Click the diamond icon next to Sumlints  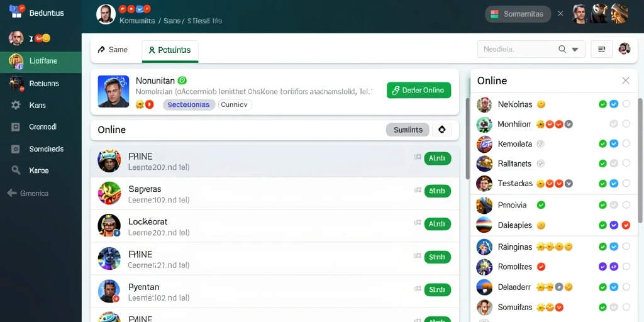(x=442, y=130)
